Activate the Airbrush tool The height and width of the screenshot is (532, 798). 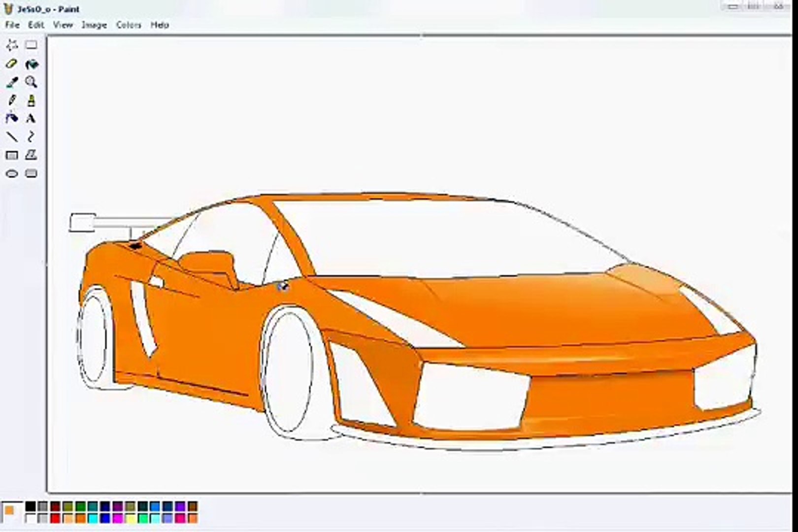(12, 118)
